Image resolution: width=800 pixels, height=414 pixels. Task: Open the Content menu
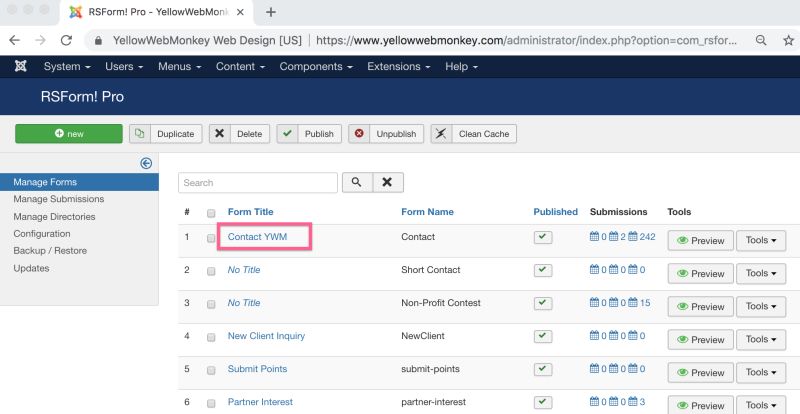[240, 66]
